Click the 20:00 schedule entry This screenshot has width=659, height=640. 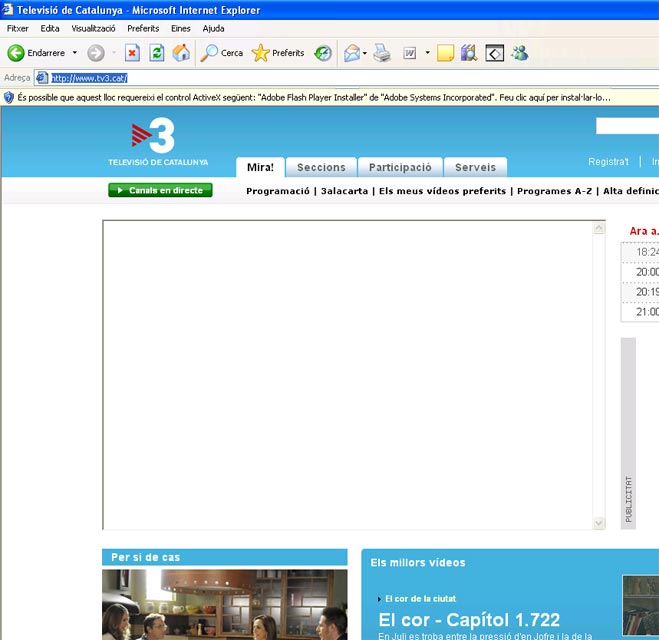point(640,272)
